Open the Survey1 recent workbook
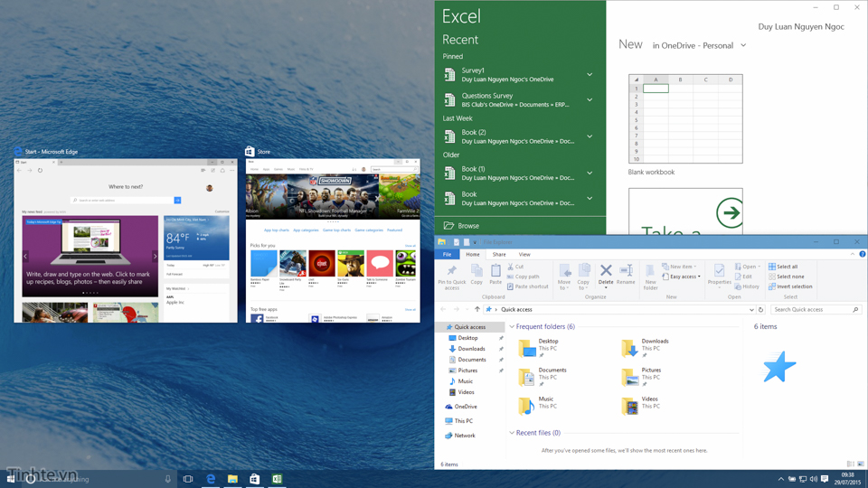 coord(509,75)
